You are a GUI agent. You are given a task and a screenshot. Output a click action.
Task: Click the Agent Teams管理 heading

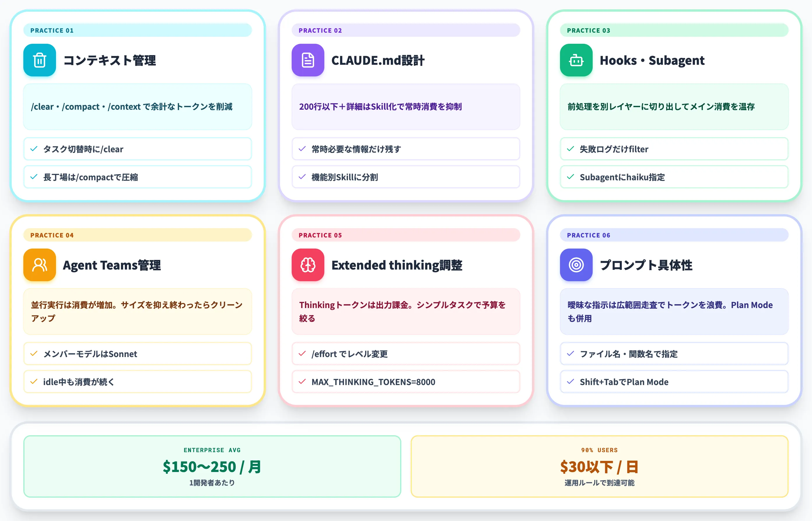pyautogui.click(x=112, y=265)
